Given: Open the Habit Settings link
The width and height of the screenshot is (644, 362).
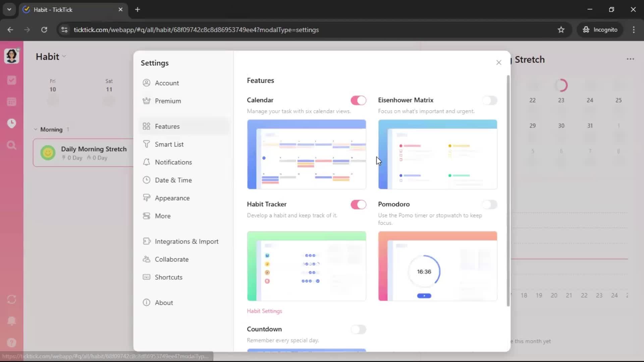Looking at the screenshot, I should click(x=264, y=311).
